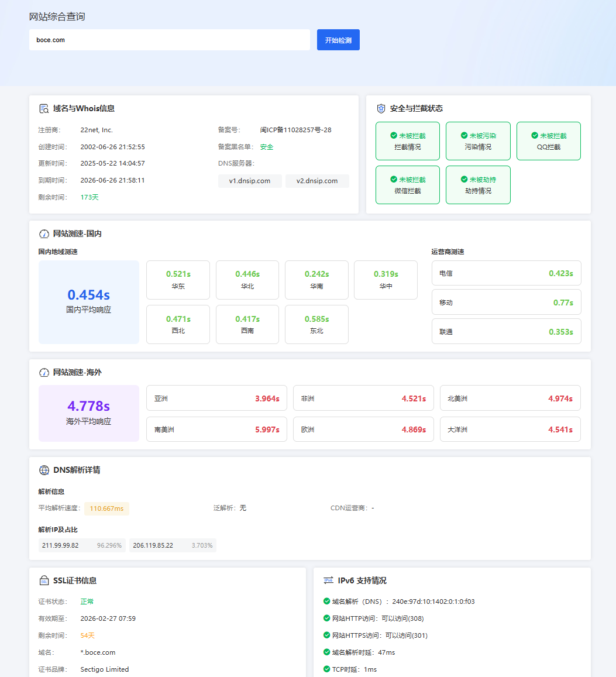Open the QQ拦截 status card
This screenshot has width=616, height=677.
[x=548, y=141]
